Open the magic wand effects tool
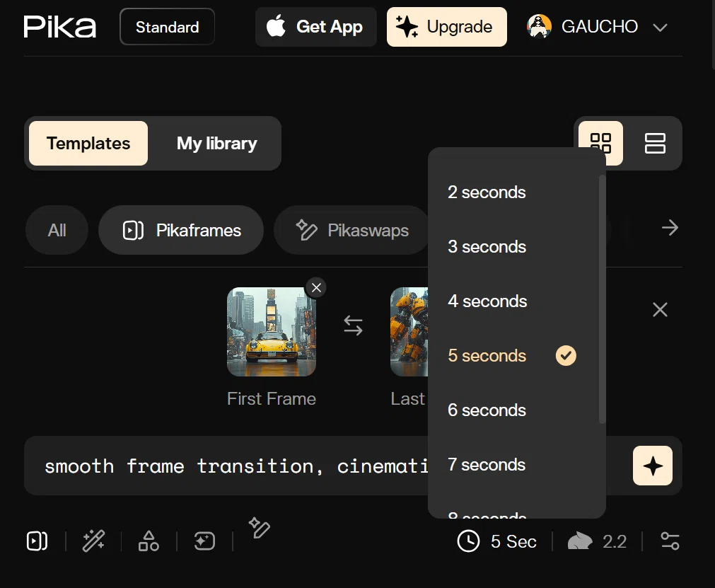Image resolution: width=715 pixels, height=588 pixels. tap(93, 541)
